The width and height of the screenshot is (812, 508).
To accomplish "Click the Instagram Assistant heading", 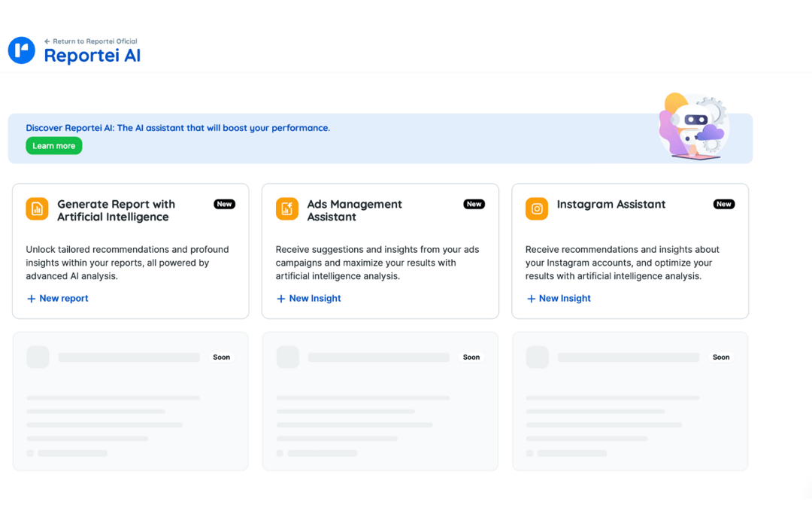I will (611, 204).
